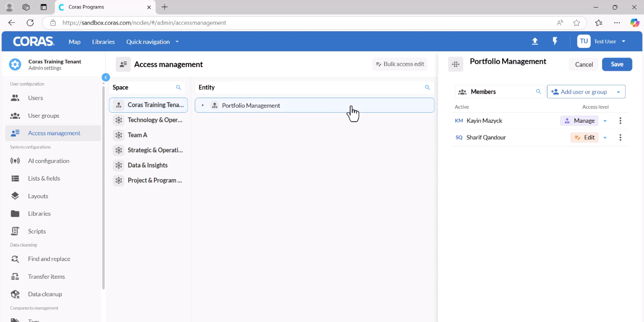Select the Project & Program space
Image resolution: width=644 pixels, height=322 pixels.
[148, 180]
